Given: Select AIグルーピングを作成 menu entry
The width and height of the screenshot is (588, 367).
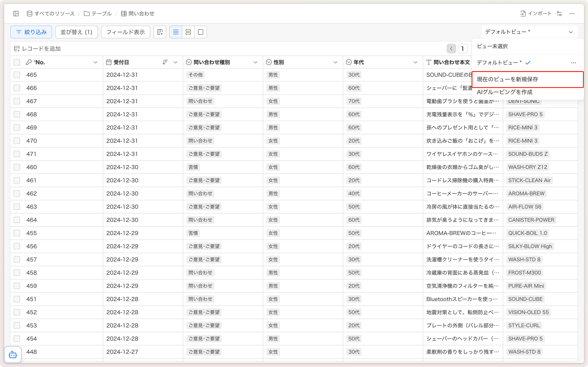Looking at the screenshot, I should click(505, 92).
